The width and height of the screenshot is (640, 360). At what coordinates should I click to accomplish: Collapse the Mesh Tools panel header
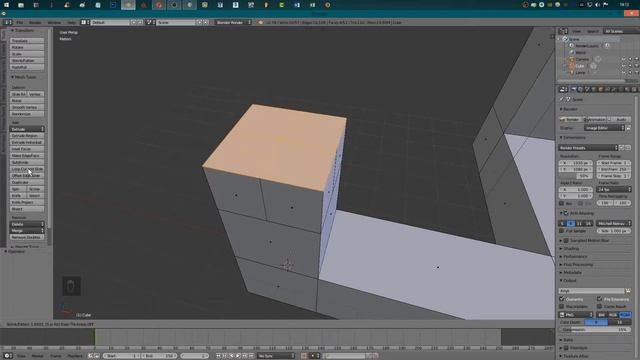coord(24,77)
